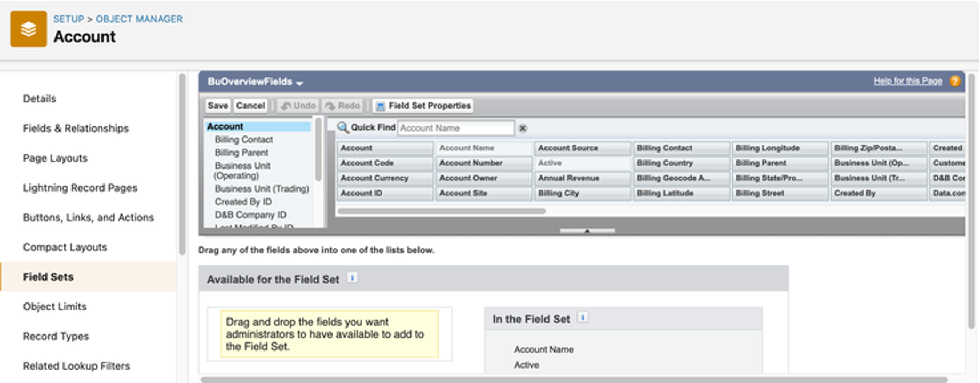Click the Account object layers icon
Viewport: 980px width, 383px height.
(x=28, y=29)
